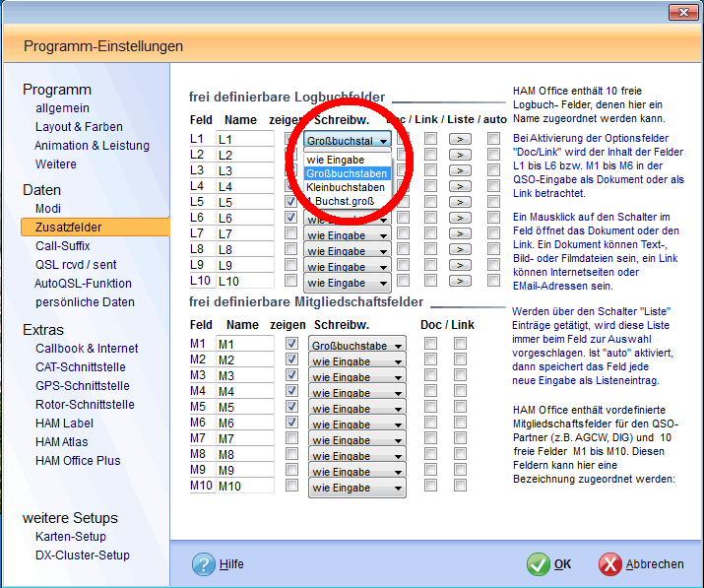Choose 'wie Eingabe' from the open list
Viewport: 704px width, 588px height.
tap(347, 160)
